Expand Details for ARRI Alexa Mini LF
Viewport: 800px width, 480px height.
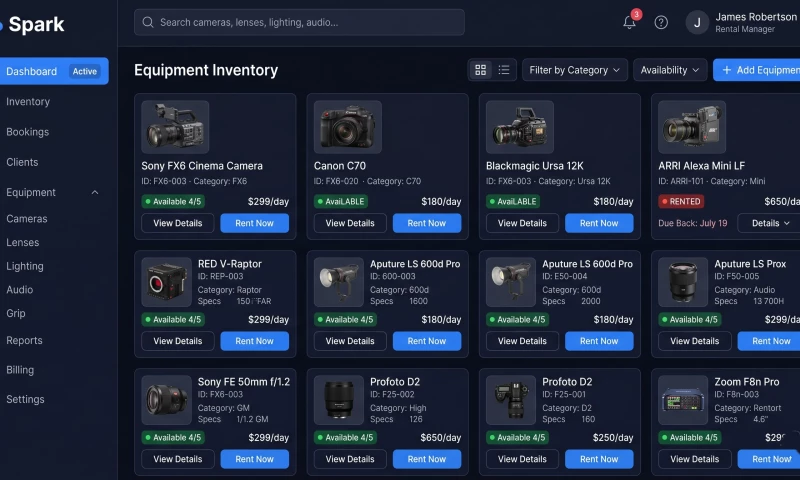(x=770, y=223)
